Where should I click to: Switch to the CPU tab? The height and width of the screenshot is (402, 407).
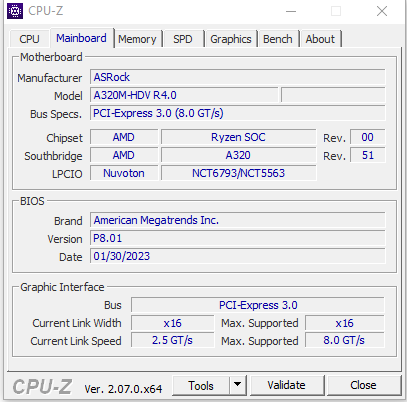[x=29, y=39]
